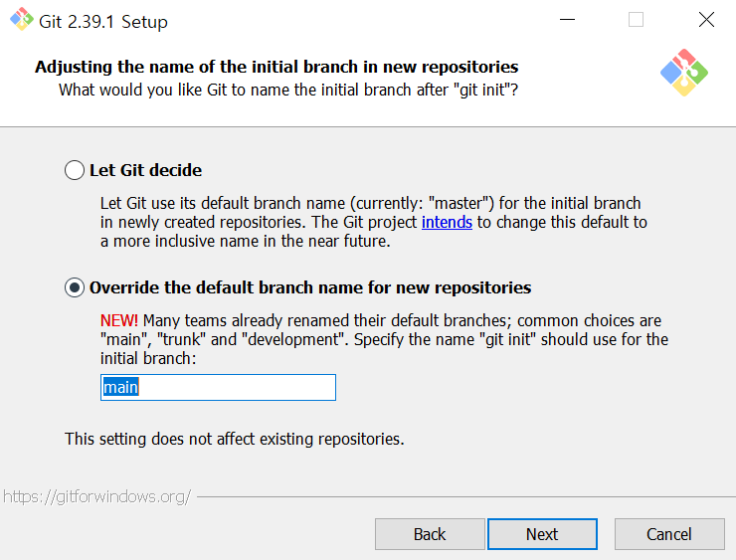Open the "intends" hyperlink
Viewport: 736px width, 560px height.
(447, 222)
